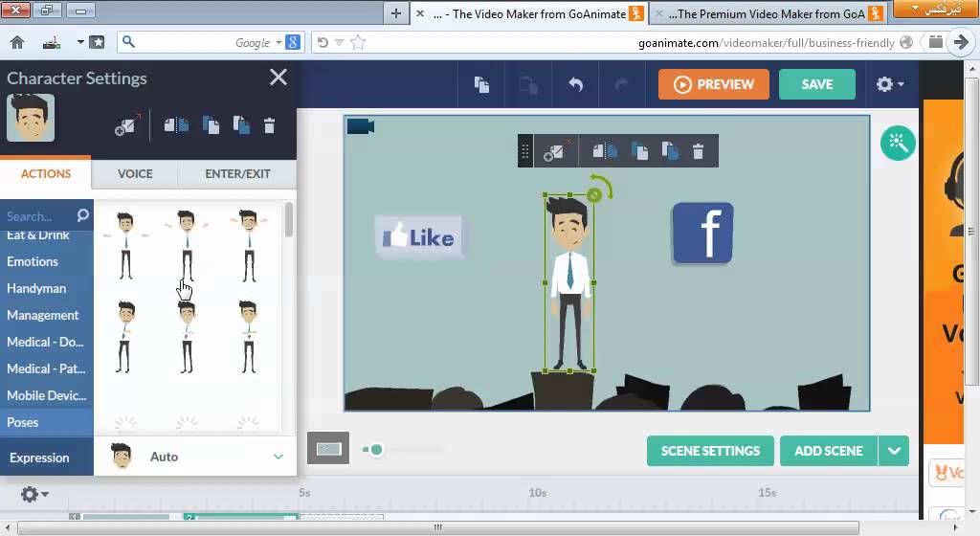Select the businessman character on stage

coord(569,282)
